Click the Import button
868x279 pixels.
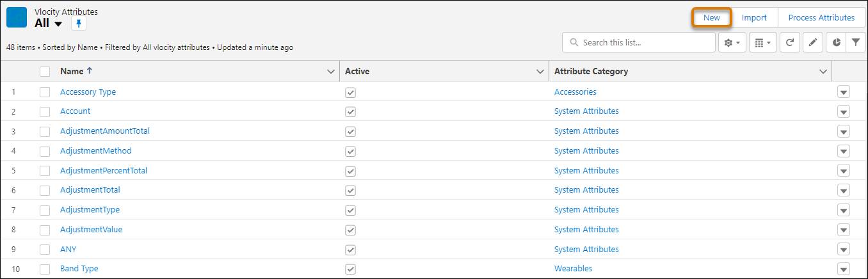pyautogui.click(x=754, y=18)
